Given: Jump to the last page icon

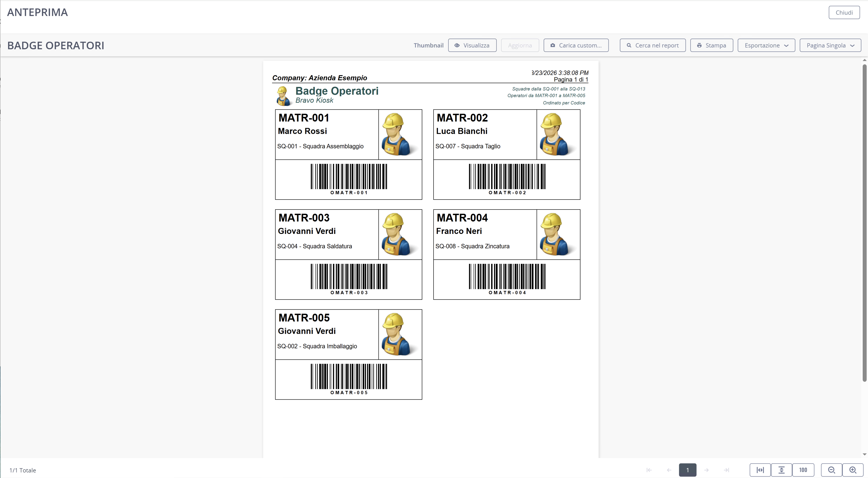Looking at the screenshot, I should click(x=727, y=470).
